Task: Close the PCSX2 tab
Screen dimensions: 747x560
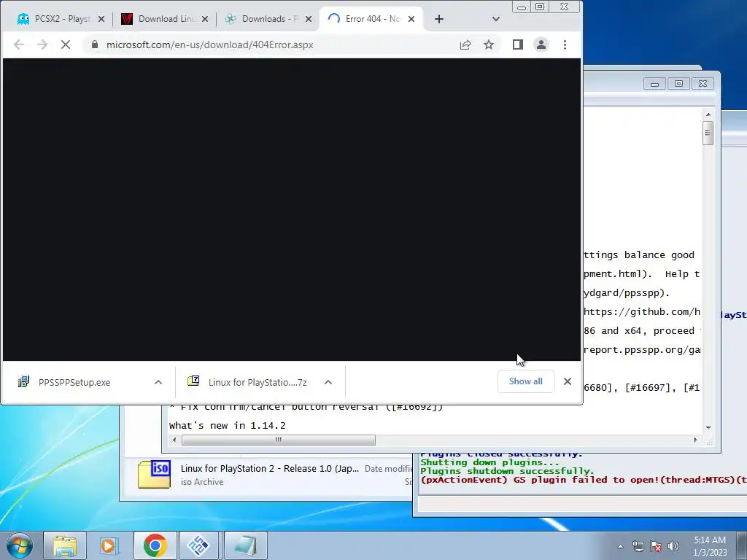Action: click(101, 19)
